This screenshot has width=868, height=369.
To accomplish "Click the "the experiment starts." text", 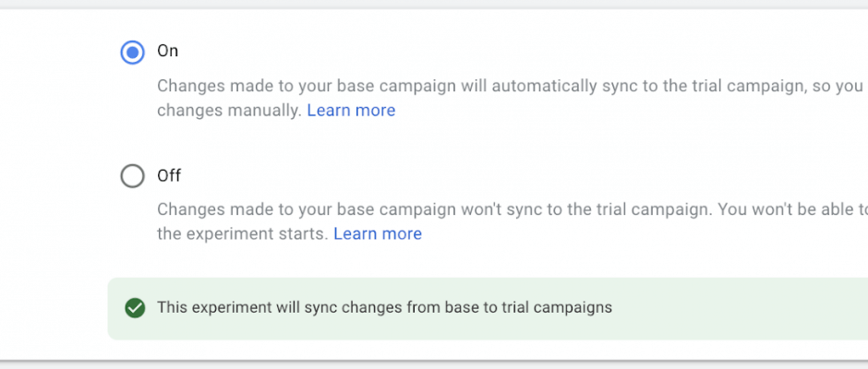I will point(243,234).
